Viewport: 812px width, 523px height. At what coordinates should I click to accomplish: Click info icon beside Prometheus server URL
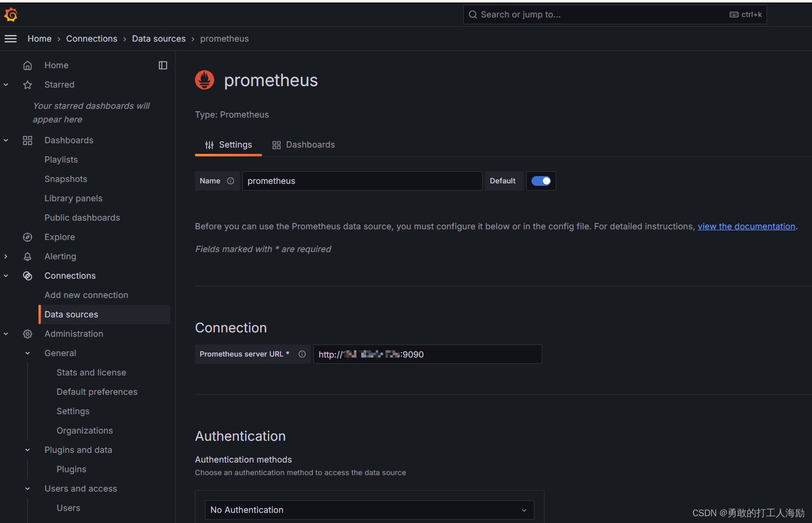pos(302,354)
